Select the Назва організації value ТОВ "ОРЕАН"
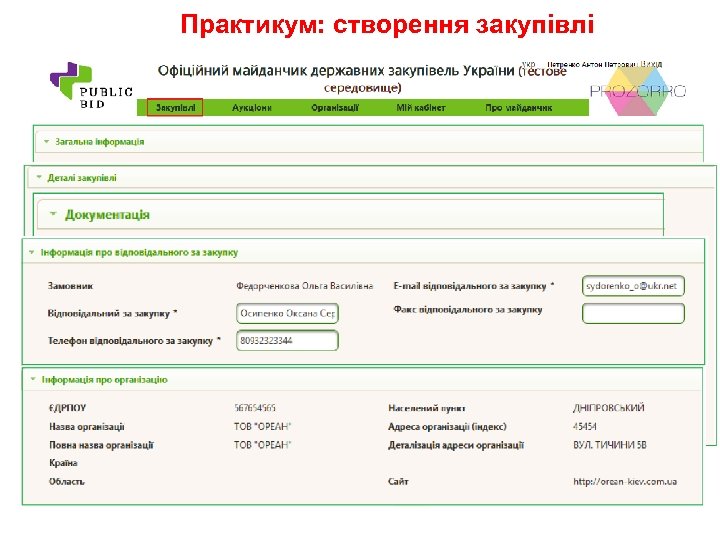720x540 pixels. 263,427
